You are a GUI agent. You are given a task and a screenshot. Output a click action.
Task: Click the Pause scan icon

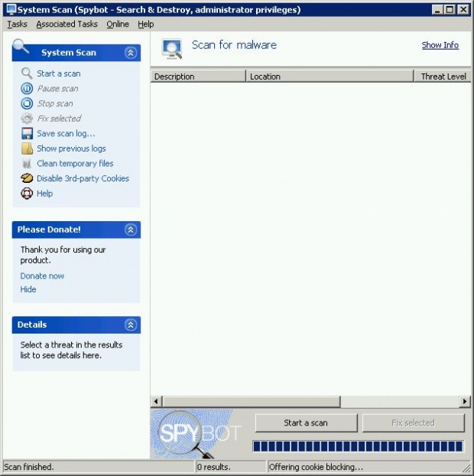27,89
